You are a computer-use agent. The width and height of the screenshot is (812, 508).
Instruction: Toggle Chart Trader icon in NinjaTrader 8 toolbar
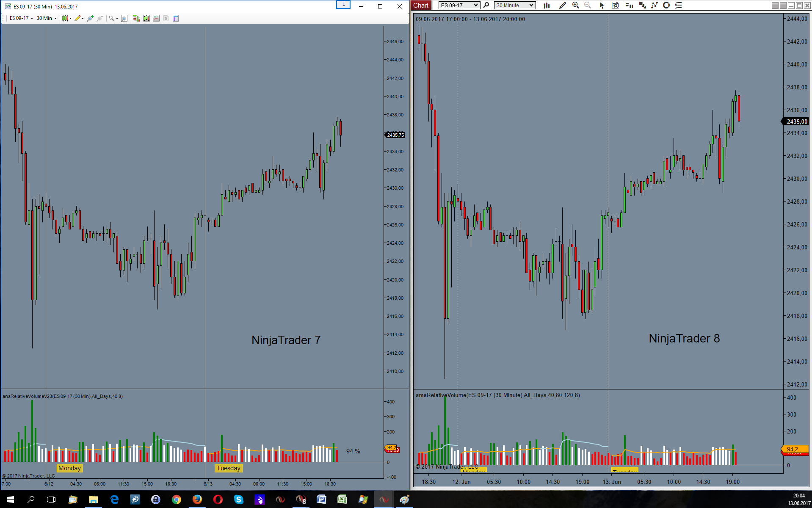[629, 6]
